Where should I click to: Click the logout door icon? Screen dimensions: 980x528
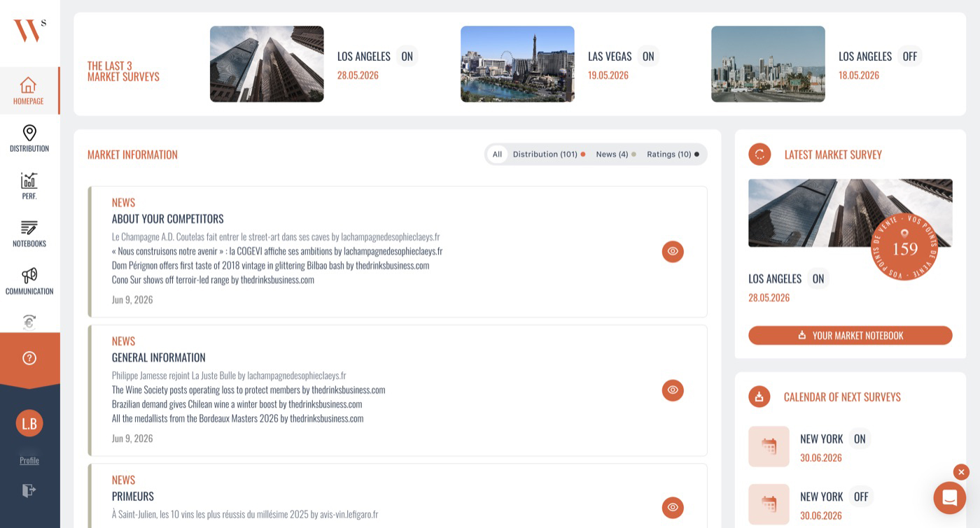click(29, 490)
